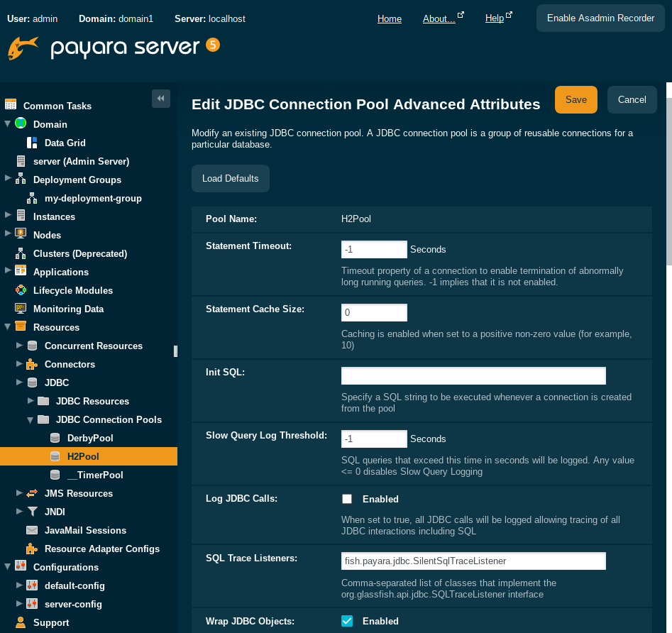Click the Support person icon
This screenshot has width=672, height=633.
tap(21, 622)
